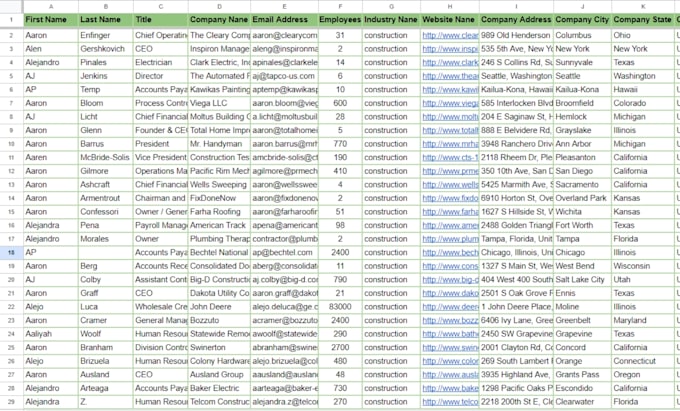This screenshot has height=411, width=680.
Task: Click the company cell 'Swinerton'
Action: (x=219, y=347)
